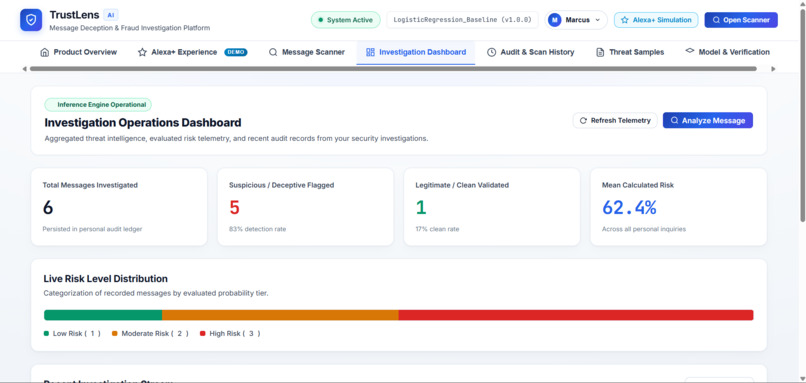This screenshot has height=383, width=806.
Task: Click the '83% detection rate' text
Action: click(258, 229)
